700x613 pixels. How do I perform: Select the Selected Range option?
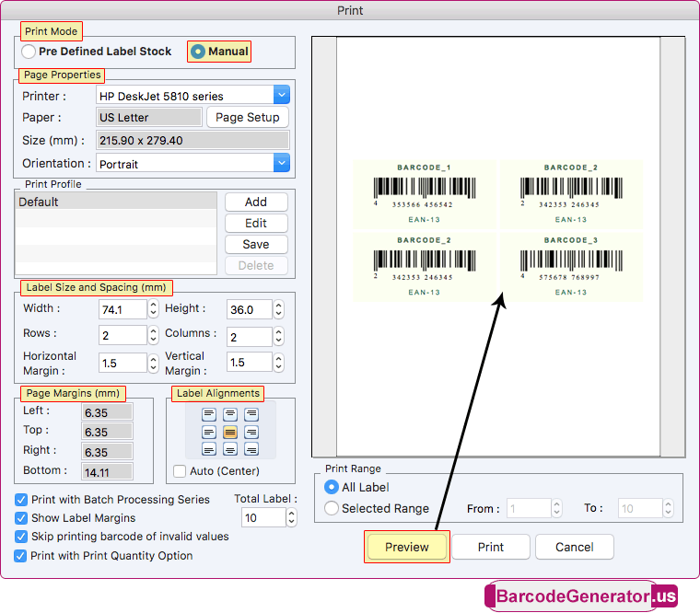coord(332,508)
